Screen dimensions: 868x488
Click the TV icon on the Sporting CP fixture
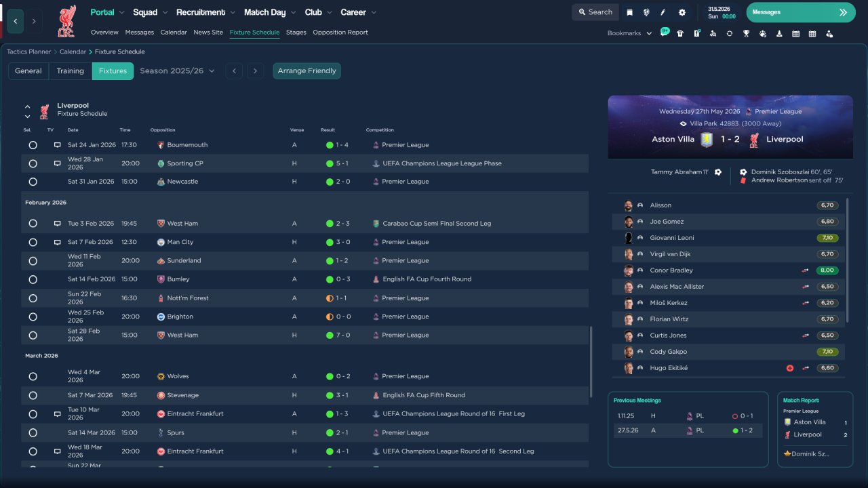(58, 163)
